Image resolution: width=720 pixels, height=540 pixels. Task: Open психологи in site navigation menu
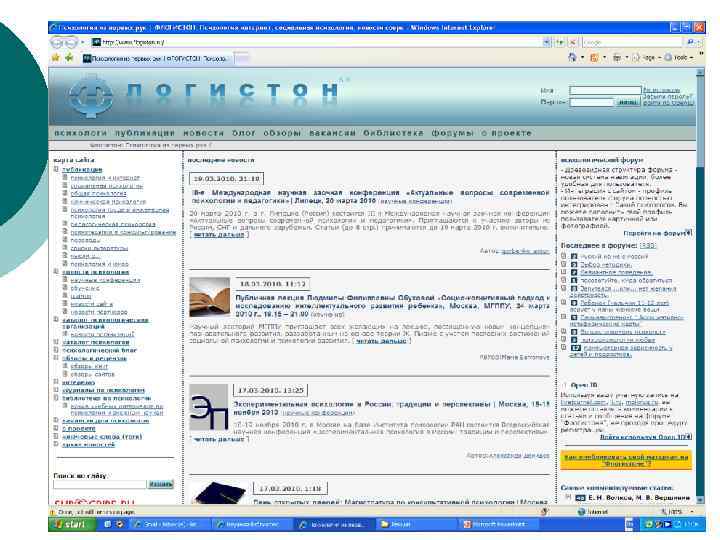(x=80, y=133)
